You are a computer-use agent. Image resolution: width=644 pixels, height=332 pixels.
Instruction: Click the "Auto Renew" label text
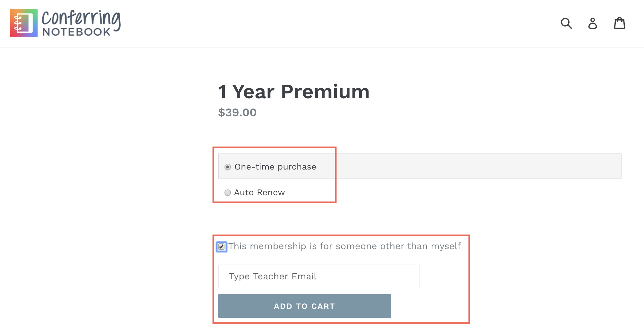tap(259, 193)
